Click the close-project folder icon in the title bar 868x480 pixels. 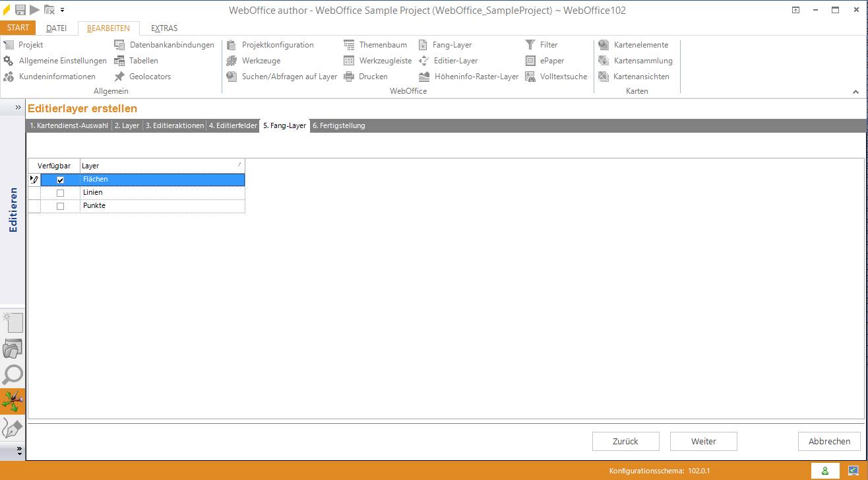(49, 10)
